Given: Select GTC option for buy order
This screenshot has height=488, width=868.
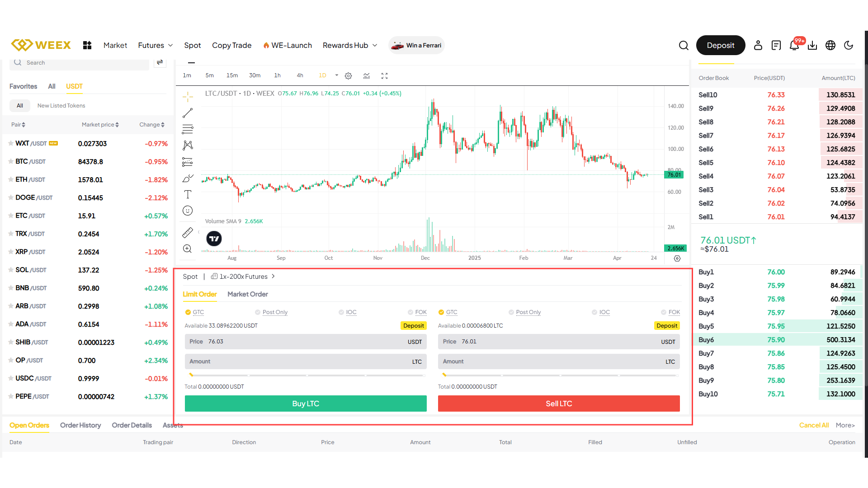Looking at the screenshot, I should [x=194, y=312].
